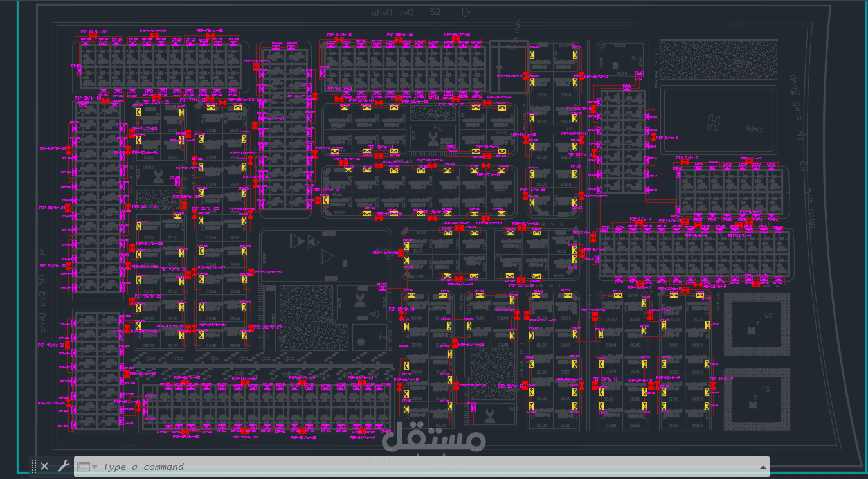
Task: Open the recent commands dropdown
Action: (x=87, y=467)
